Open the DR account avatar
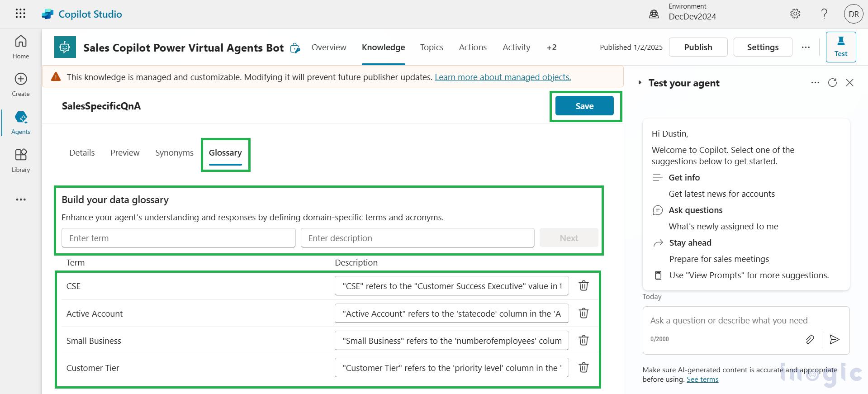Image resolution: width=868 pixels, height=394 pixels. [854, 14]
